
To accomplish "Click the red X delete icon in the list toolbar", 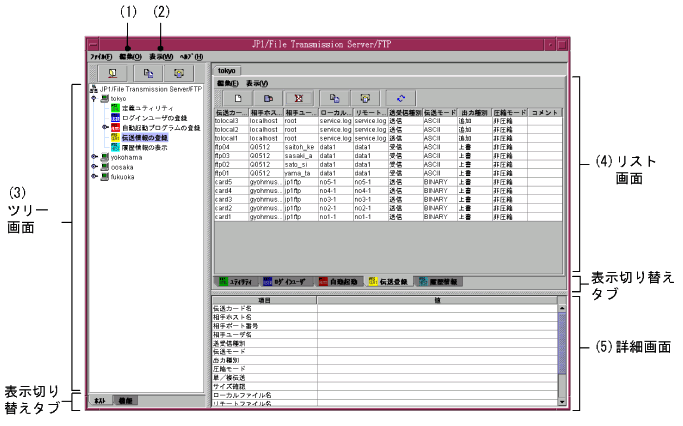I will [302, 99].
